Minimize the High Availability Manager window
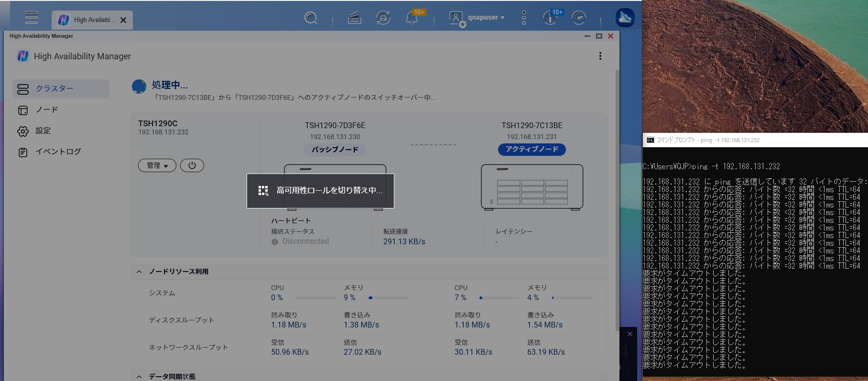 click(587, 36)
